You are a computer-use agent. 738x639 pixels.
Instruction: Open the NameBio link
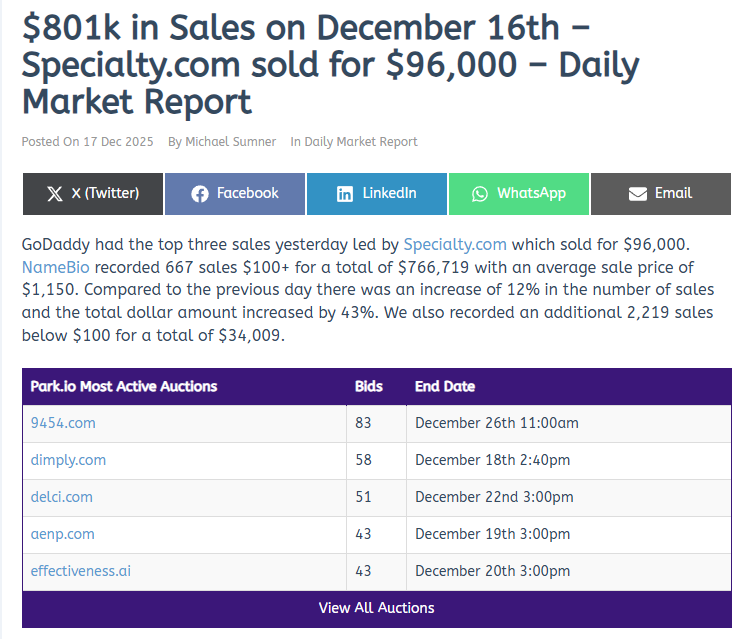pyautogui.click(x=58, y=268)
